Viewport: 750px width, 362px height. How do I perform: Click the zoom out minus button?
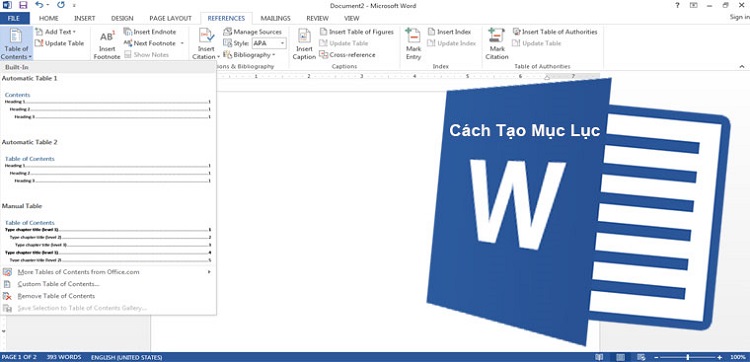pyautogui.click(x=656, y=357)
